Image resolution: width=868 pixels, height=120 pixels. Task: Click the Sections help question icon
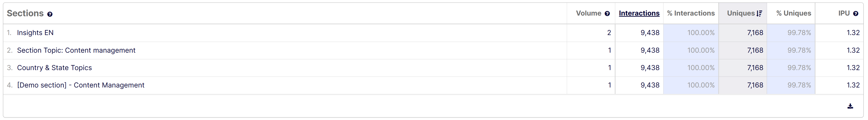click(50, 14)
